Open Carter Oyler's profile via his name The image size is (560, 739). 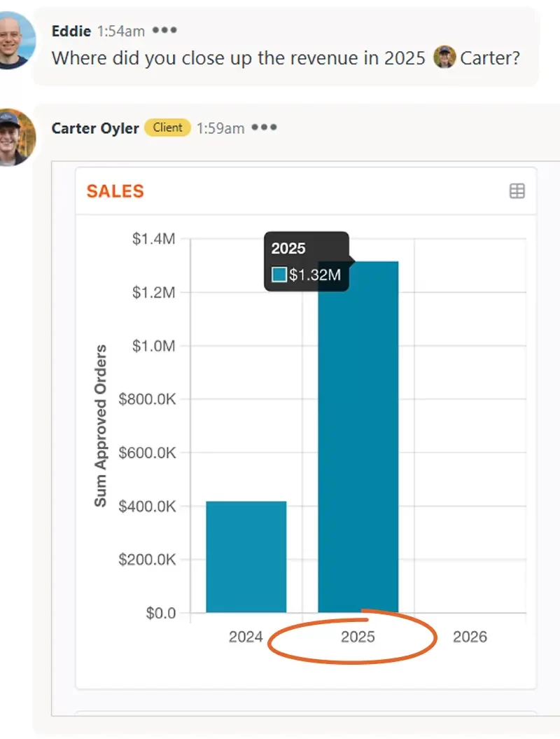pyautogui.click(x=94, y=128)
